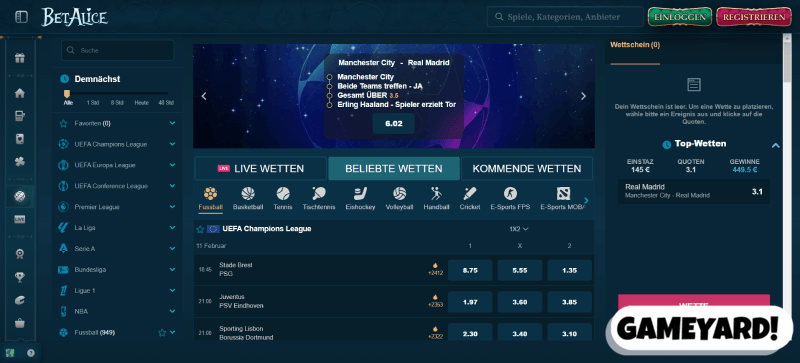Switch to the LIVE WETTEN tab
The height and width of the screenshot is (363, 800).
point(260,168)
